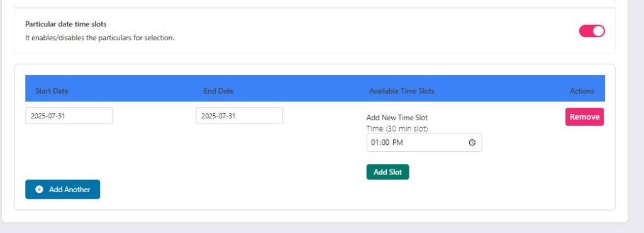The image size is (644, 233).
Task: Click the pink Remove button
Action: (x=584, y=116)
